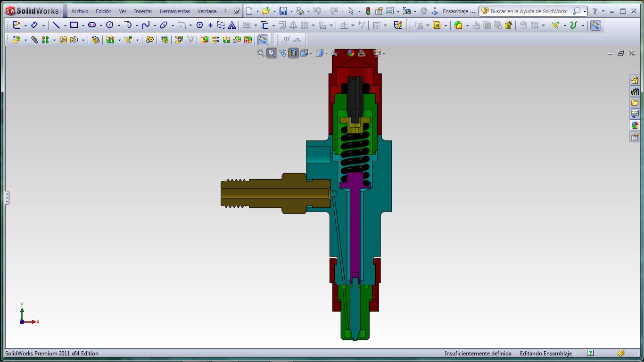Click 'Insuficientemente definida' status text

pyautogui.click(x=478, y=354)
